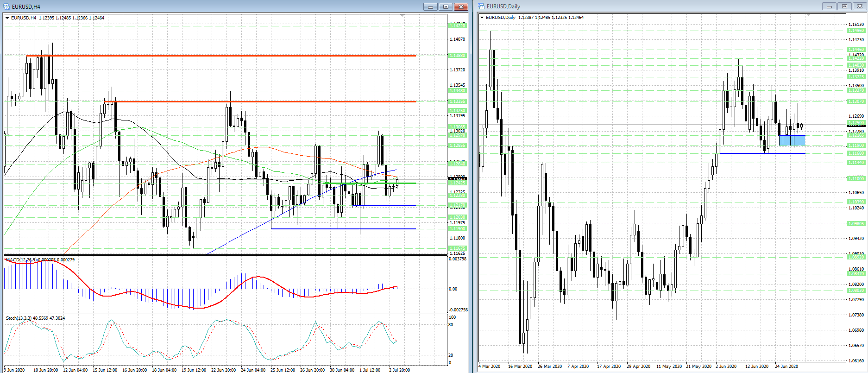Click the EURUSD,H4 title bar text
868x373 pixels.
[26, 7]
